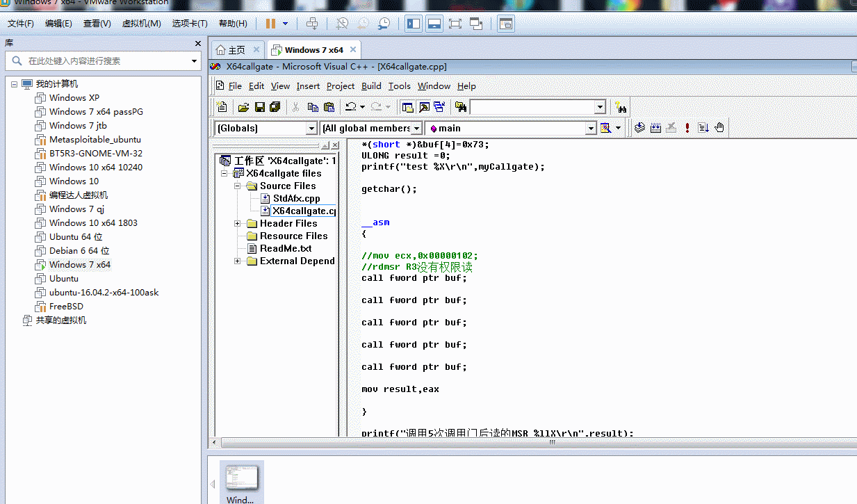The width and height of the screenshot is (857, 504).
Task: Click the Open file folder icon
Action: point(243,107)
